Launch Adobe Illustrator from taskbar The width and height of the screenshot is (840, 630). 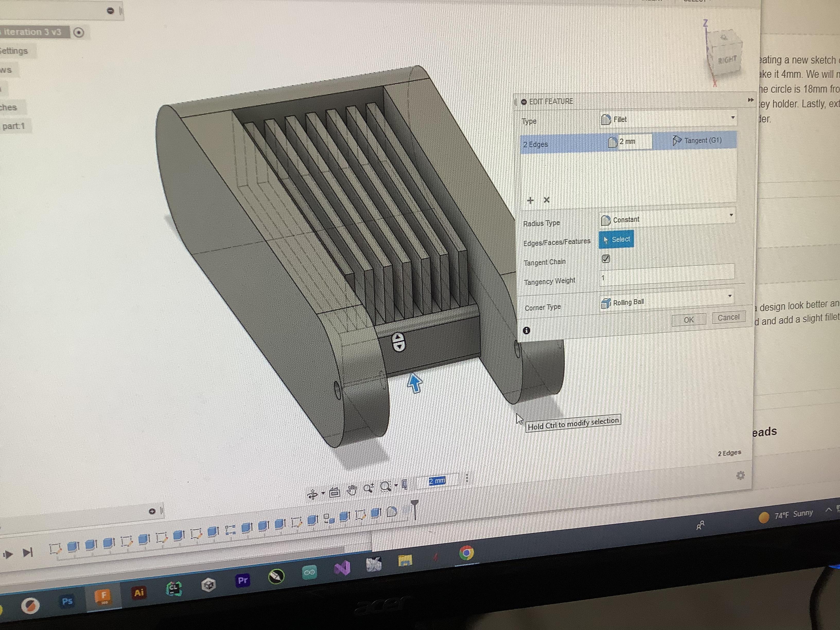(139, 592)
